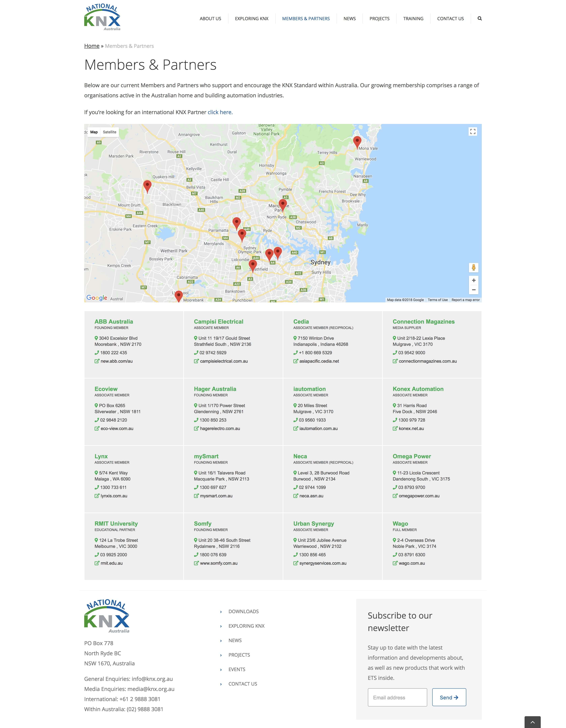
Task: Click the wago.com.au link
Action: tap(412, 563)
